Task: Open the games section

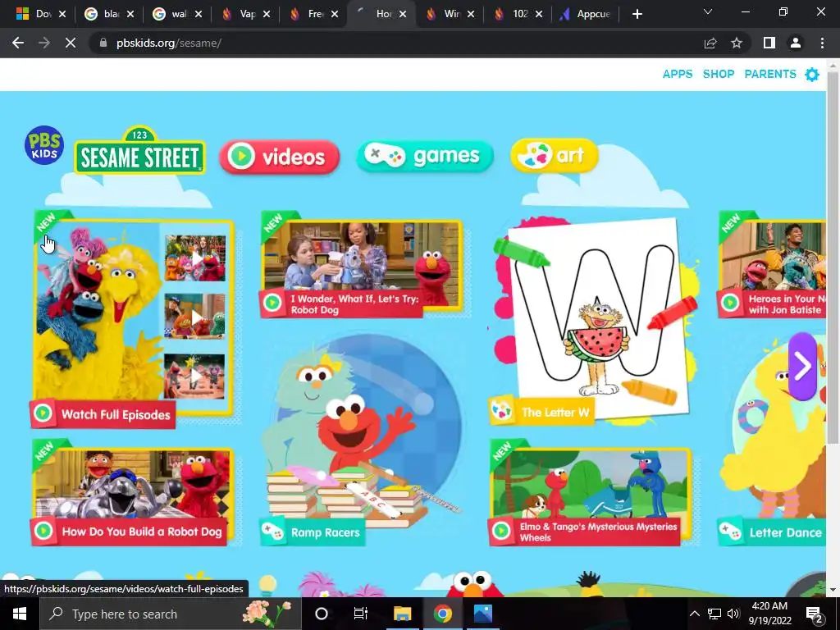Action: tap(425, 156)
